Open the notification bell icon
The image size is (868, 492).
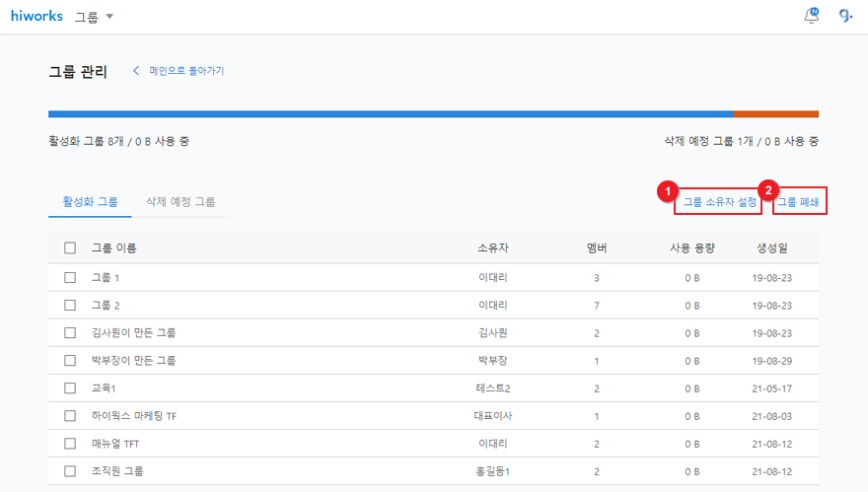pos(812,16)
